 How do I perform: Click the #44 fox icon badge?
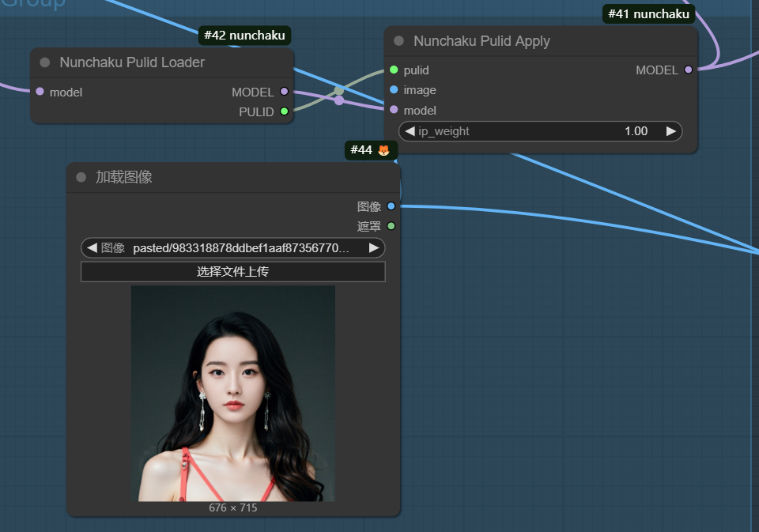tap(371, 150)
